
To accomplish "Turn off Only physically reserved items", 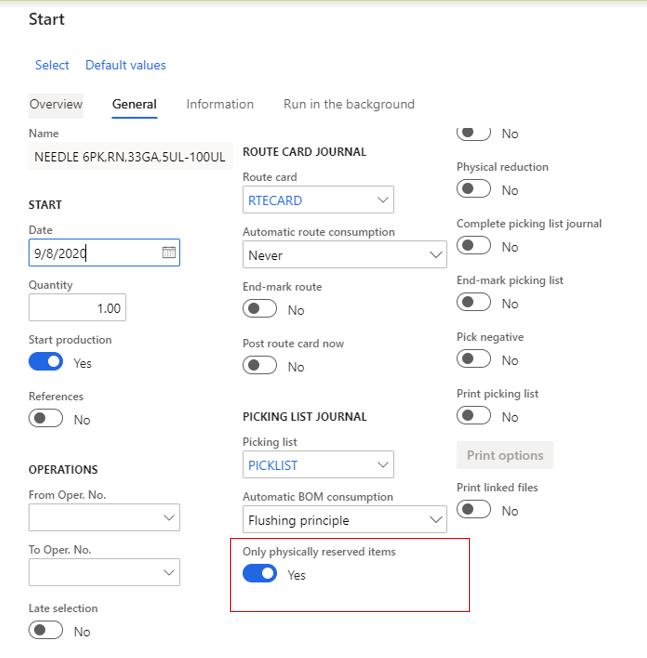I will click(260, 574).
